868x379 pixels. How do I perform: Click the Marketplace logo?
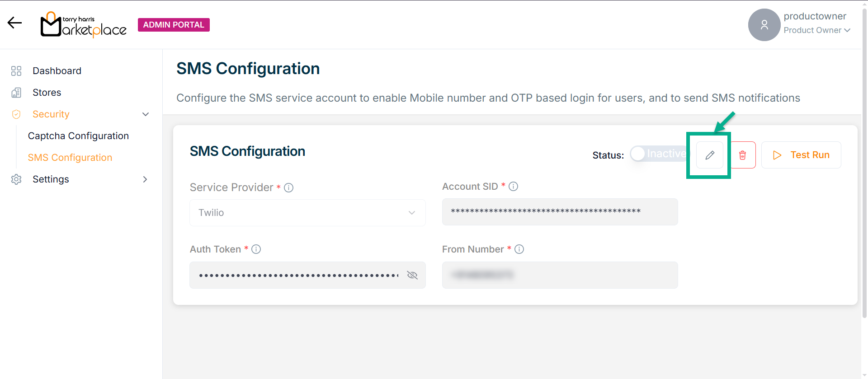click(x=84, y=25)
